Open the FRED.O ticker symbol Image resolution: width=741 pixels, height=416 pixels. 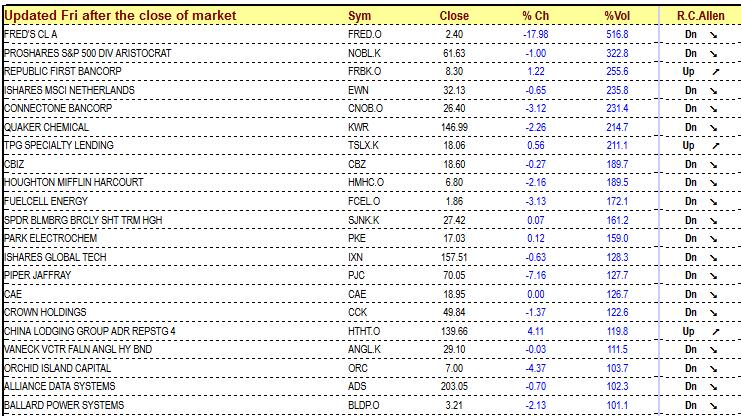[x=364, y=35]
